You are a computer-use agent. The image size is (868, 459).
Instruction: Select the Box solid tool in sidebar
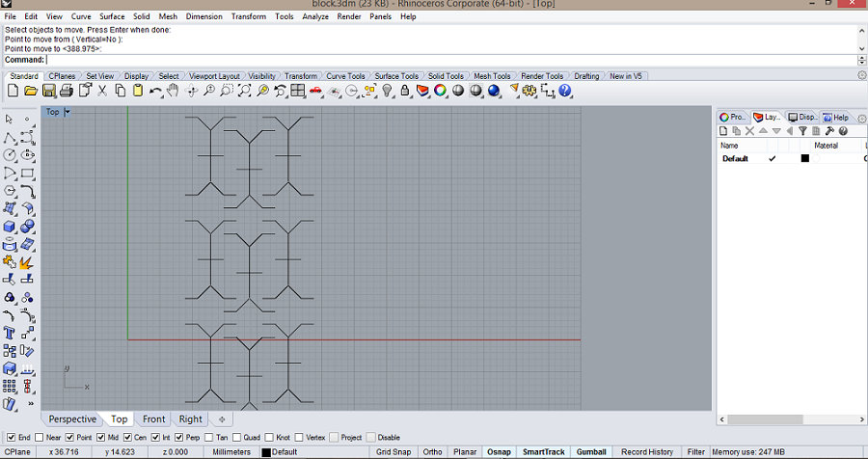pyautogui.click(x=9, y=227)
